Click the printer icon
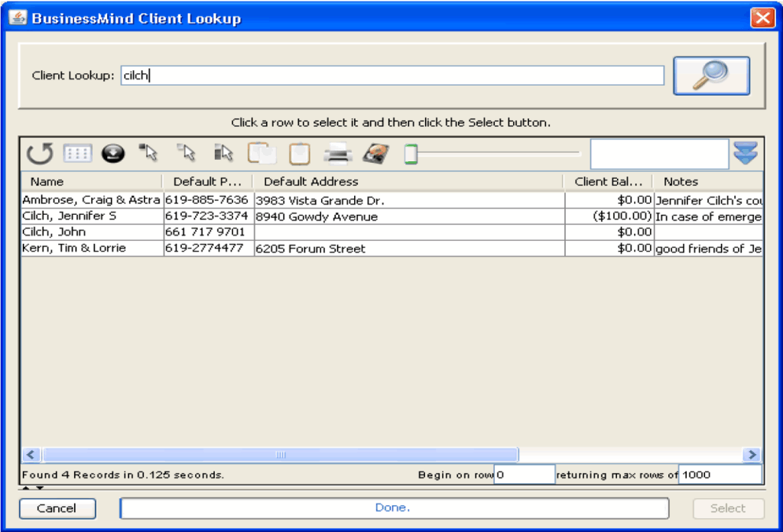The width and height of the screenshot is (783, 532). click(x=338, y=153)
